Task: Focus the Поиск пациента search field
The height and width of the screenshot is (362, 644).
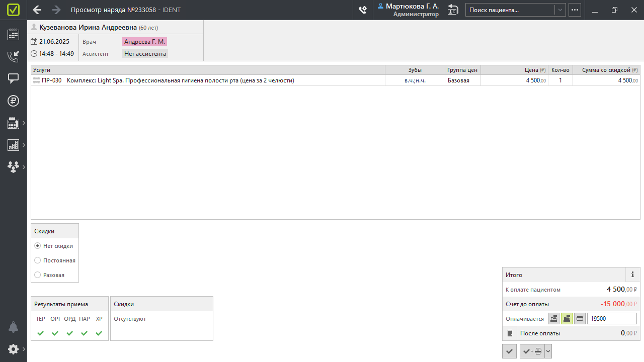Action: [510, 10]
